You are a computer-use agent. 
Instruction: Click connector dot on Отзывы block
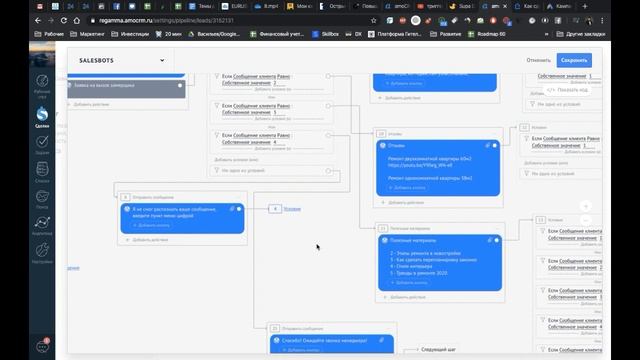click(x=495, y=145)
